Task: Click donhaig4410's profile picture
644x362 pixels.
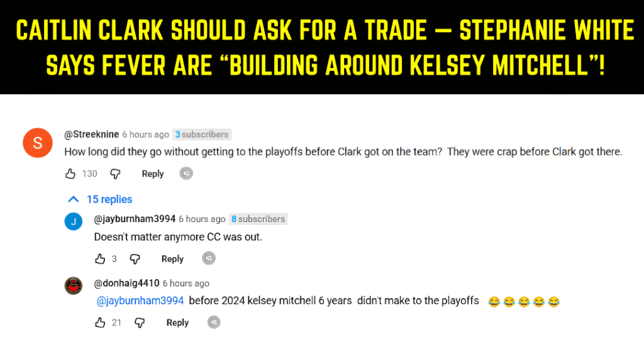Action: [74, 285]
